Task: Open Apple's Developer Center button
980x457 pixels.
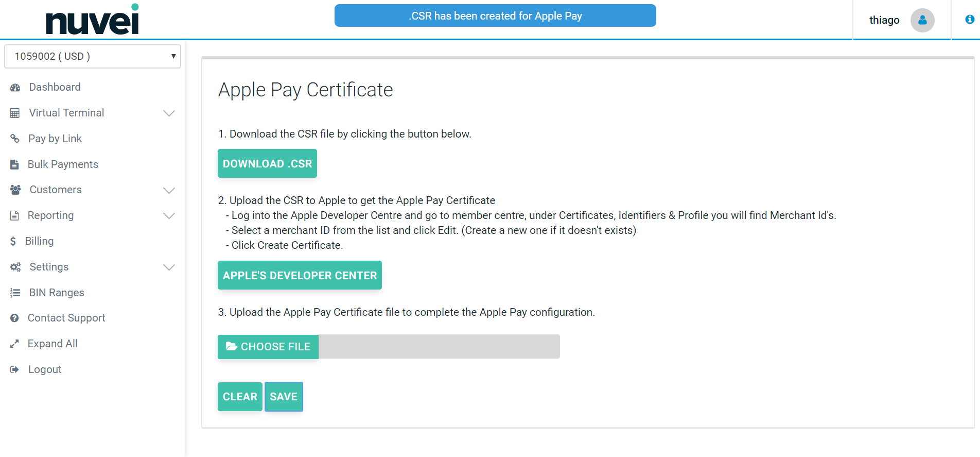Action: click(x=300, y=275)
